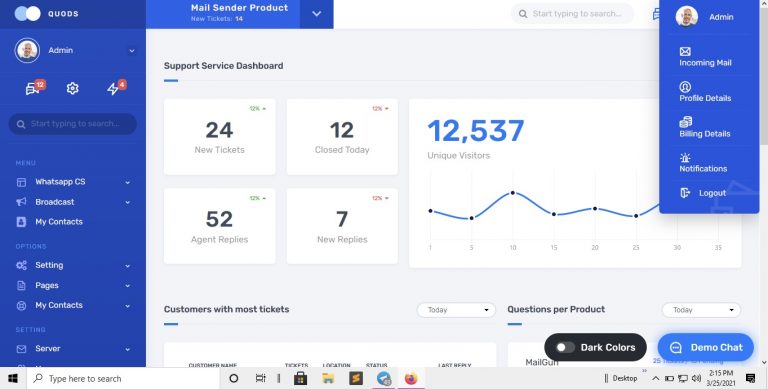Click the Notifications siren icon
Screen dimensions: 768x389
[685, 158]
